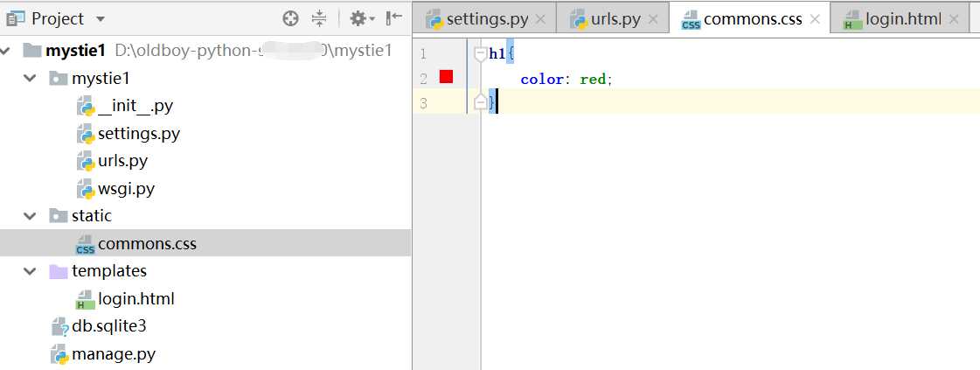This screenshot has width=980, height=370.
Task: Close the commons.css tab
Action: coord(815,19)
